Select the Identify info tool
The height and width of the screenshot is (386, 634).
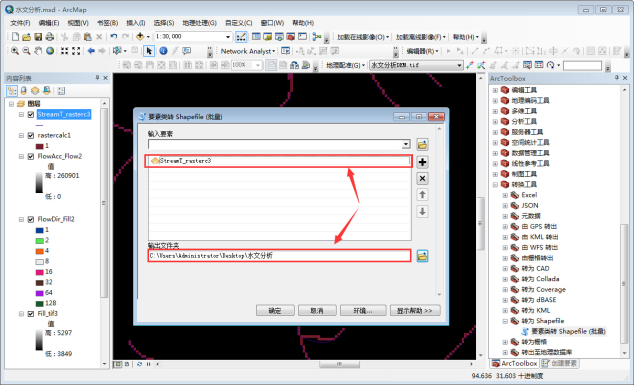[x=163, y=51]
